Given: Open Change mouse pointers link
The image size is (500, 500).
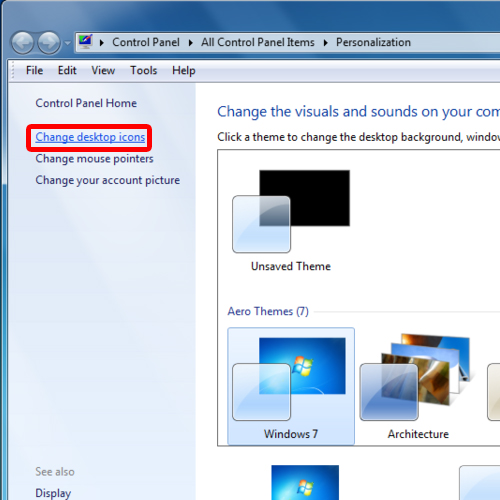Looking at the screenshot, I should click(x=94, y=159).
